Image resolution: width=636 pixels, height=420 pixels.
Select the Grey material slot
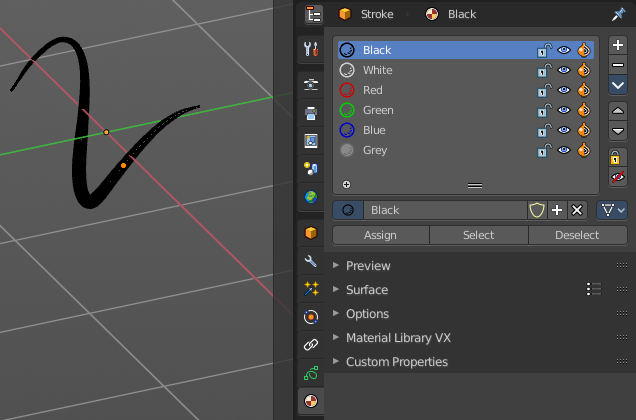click(466, 150)
